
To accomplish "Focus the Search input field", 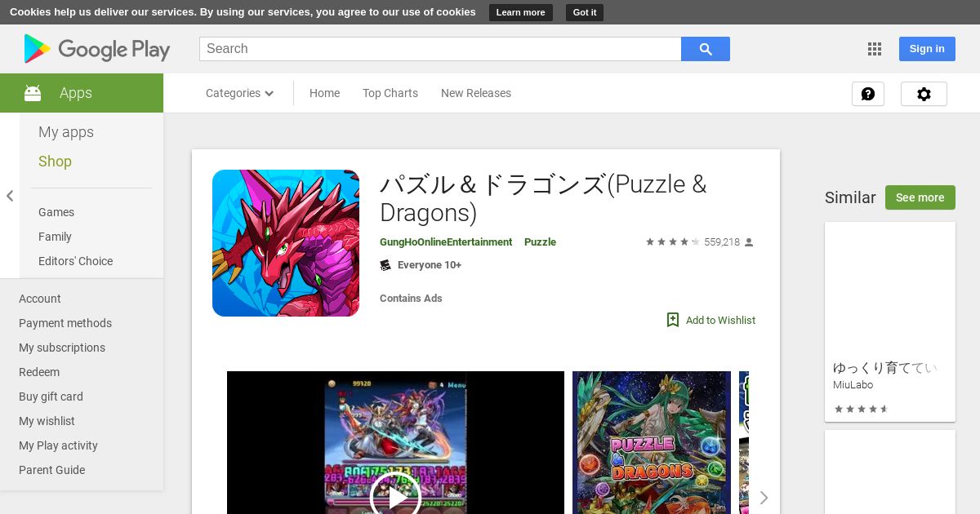I will 440,49.
